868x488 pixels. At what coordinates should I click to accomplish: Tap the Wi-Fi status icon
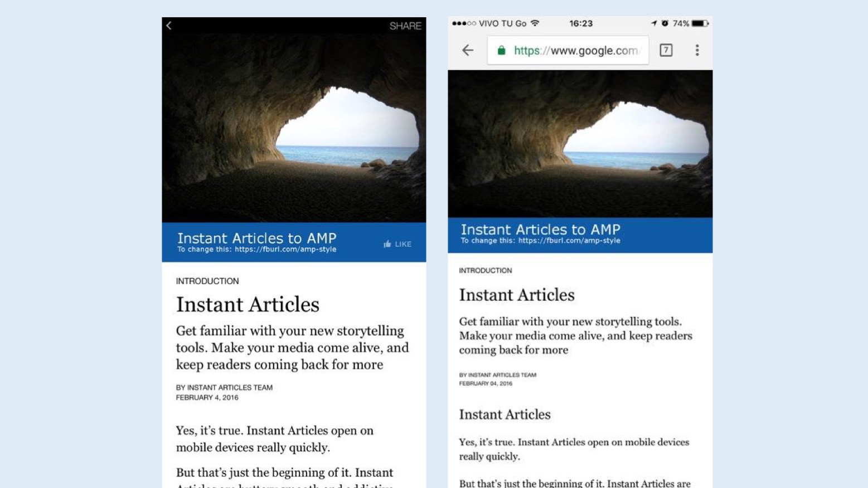(535, 23)
